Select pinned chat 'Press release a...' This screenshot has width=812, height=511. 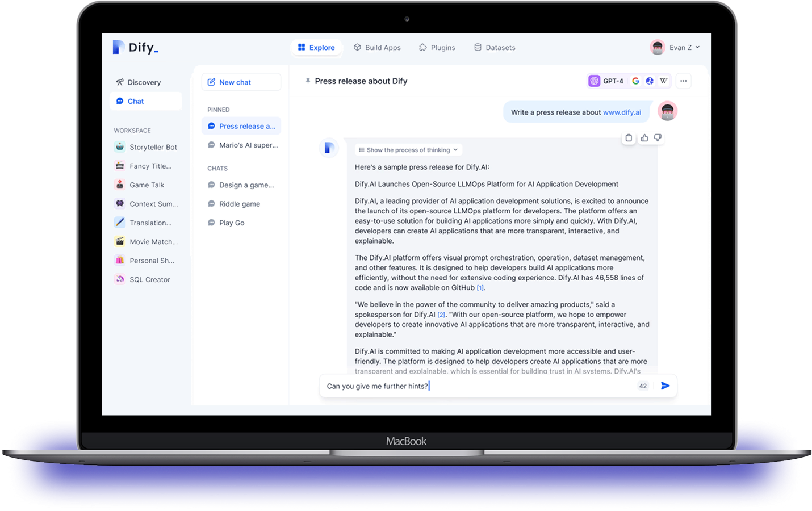(x=241, y=126)
